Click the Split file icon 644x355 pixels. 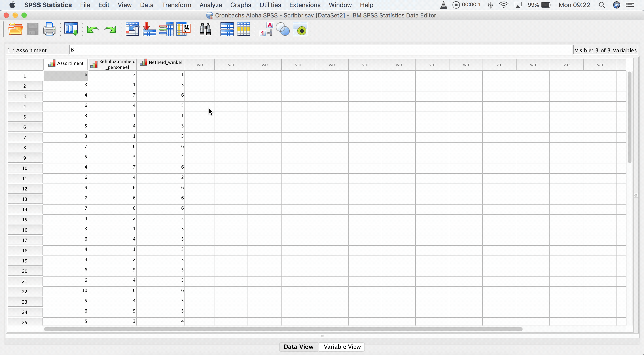[227, 29]
